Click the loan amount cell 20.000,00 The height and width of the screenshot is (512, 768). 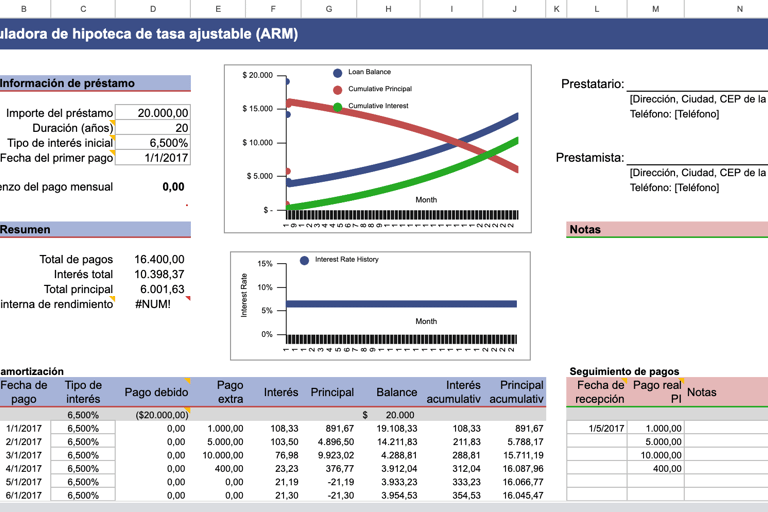(153, 113)
